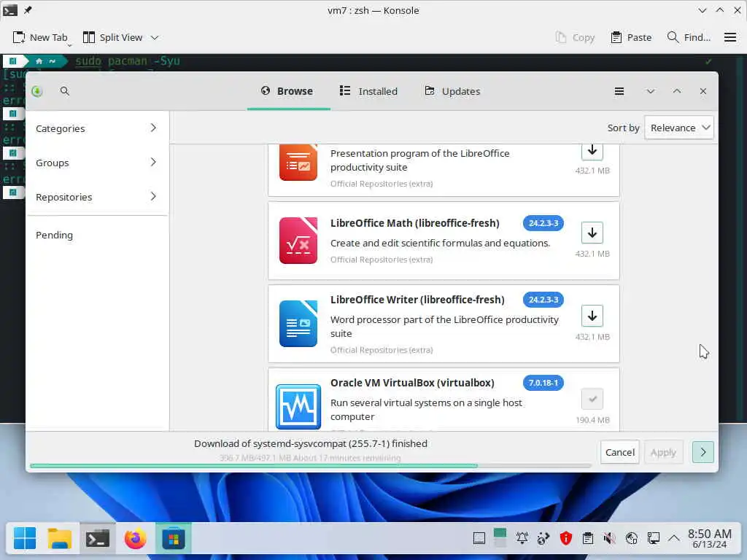Expand Categories in sidebar
Viewport: 747px width, 560px height.
(97, 128)
